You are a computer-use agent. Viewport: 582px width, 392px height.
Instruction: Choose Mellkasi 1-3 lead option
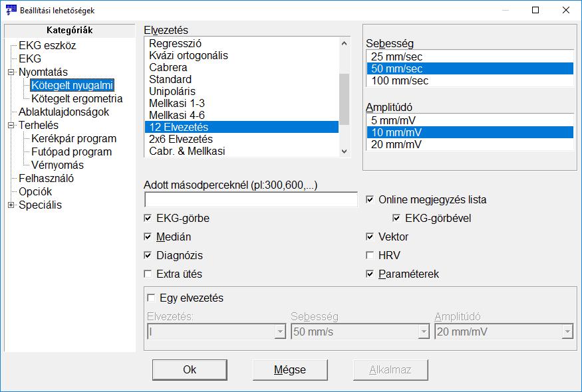pyautogui.click(x=241, y=103)
